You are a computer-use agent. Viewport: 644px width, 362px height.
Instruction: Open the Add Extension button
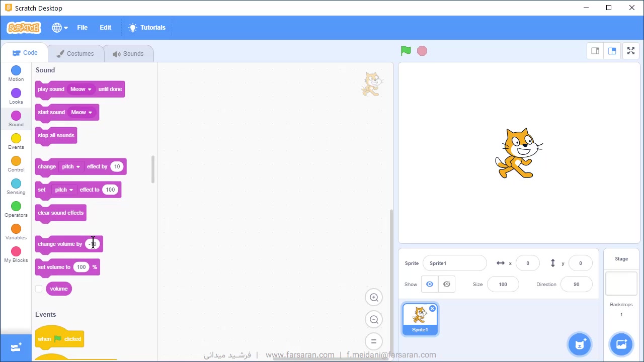coord(16,347)
